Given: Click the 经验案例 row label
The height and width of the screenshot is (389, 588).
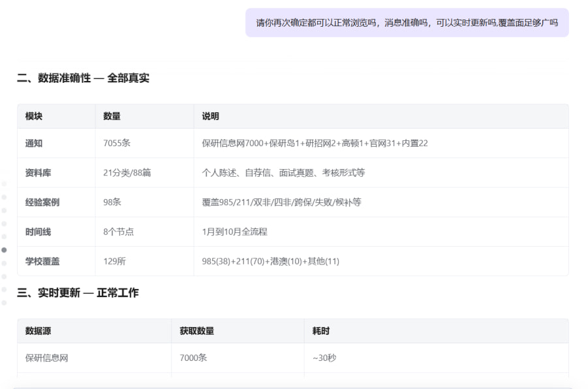Looking at the screenshot, I should [x=42, y=202].
